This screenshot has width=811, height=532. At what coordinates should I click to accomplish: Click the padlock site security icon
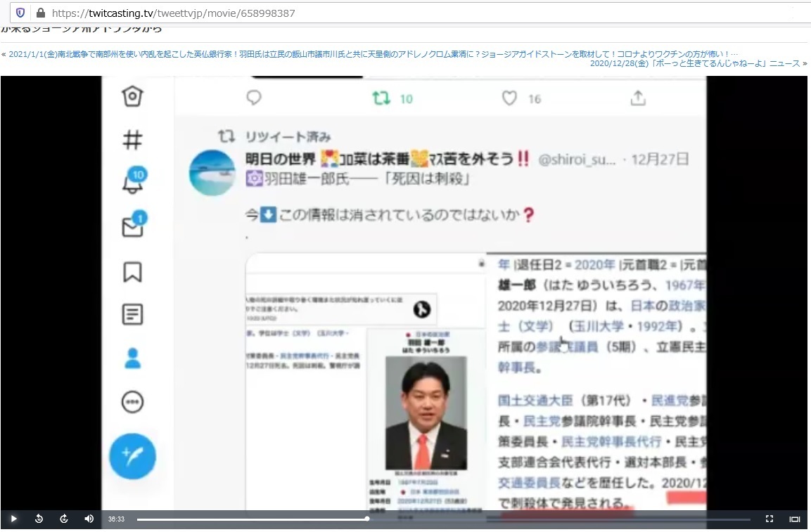40,13
